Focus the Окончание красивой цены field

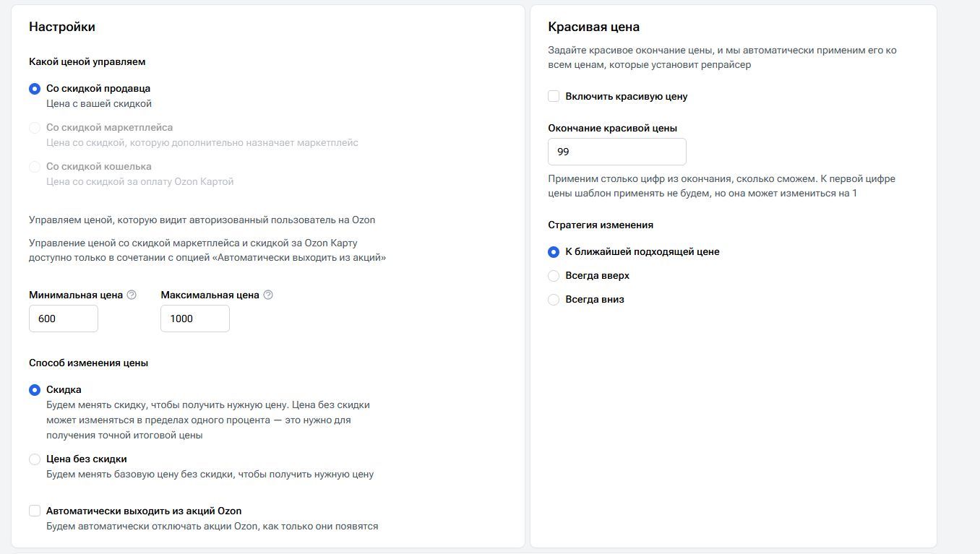(616, 152)
